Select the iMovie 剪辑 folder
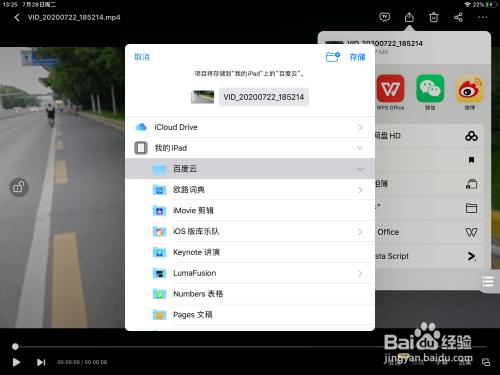 pos(250,210)
